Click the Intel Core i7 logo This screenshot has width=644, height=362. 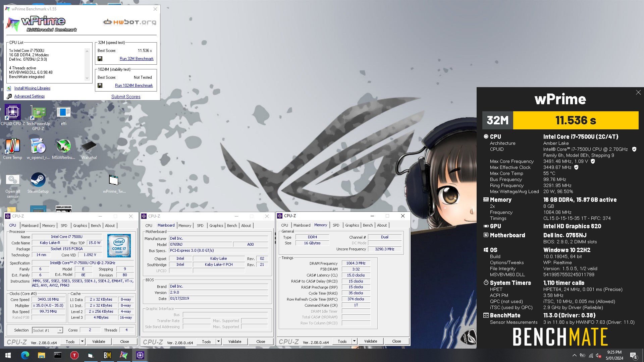point(119,246)
